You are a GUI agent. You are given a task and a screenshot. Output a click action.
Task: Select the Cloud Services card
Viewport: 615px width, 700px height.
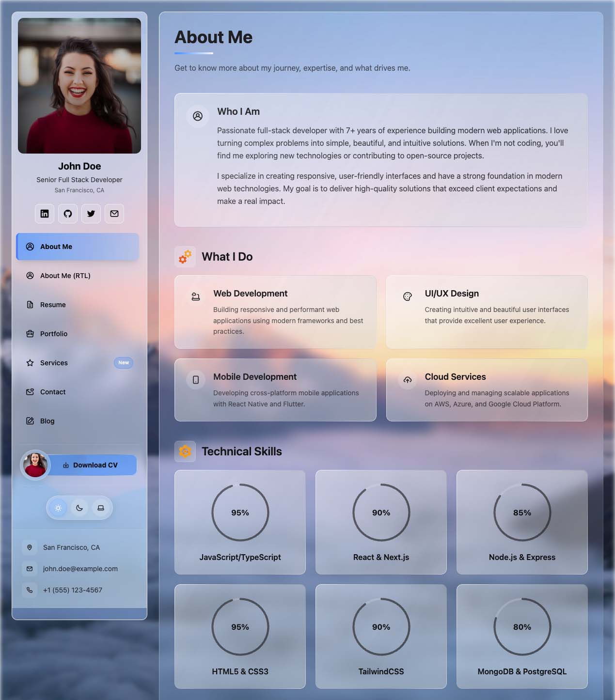point(487,390)
